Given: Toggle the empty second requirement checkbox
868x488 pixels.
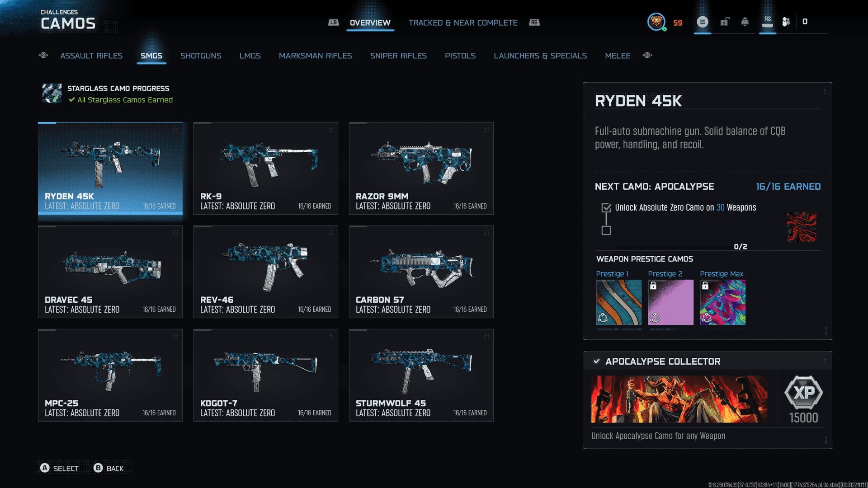Looking at the screenshot, I should point(606,231).
